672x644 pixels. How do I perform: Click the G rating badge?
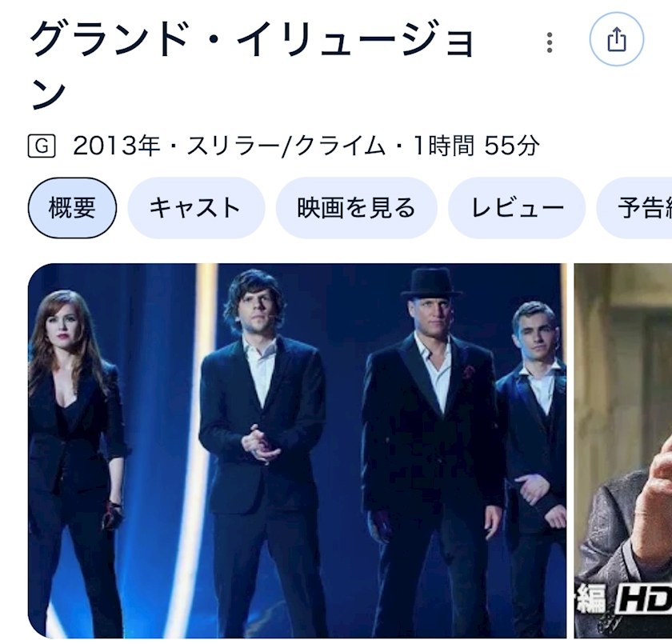(x=42, y=146)
